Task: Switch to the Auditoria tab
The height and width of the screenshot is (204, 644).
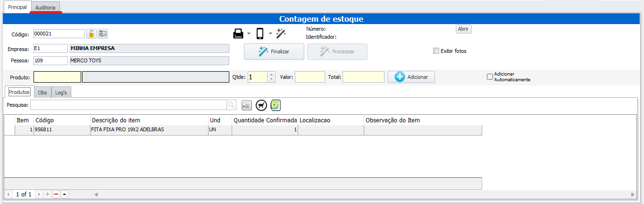Action: click(45, 7)
